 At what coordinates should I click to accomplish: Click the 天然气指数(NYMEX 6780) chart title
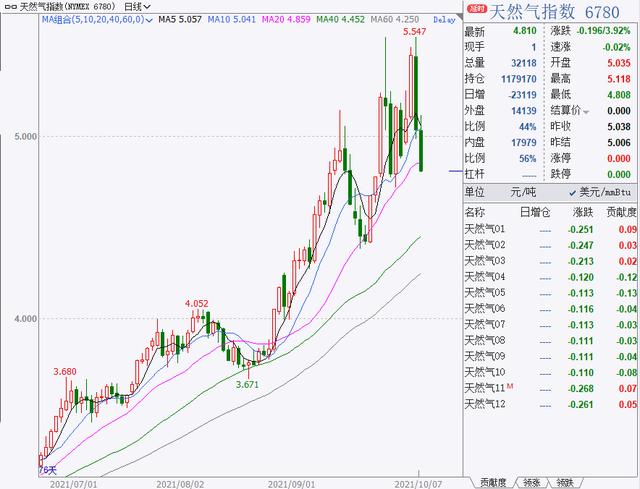click(68, 7)
